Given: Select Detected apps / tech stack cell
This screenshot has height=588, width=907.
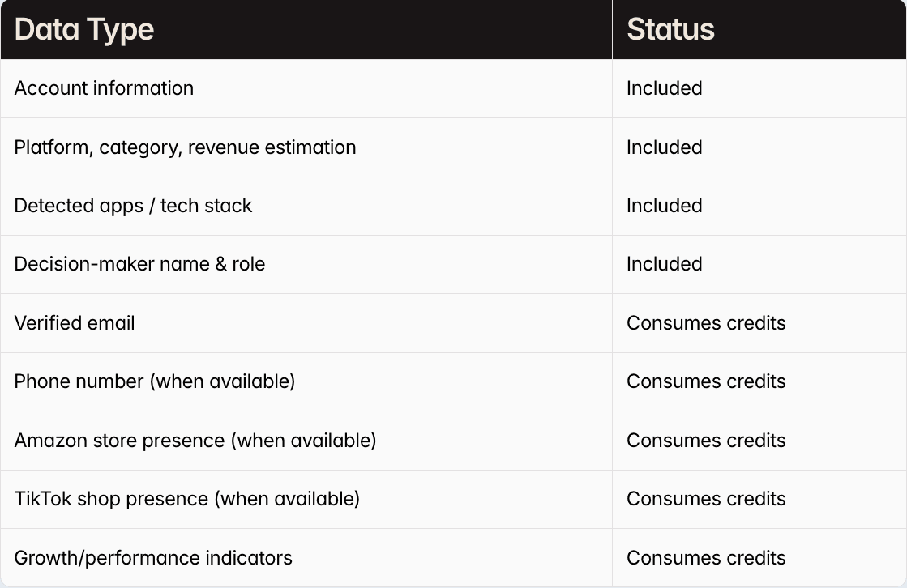Looking at the screenshot, I should pos(133,206).
